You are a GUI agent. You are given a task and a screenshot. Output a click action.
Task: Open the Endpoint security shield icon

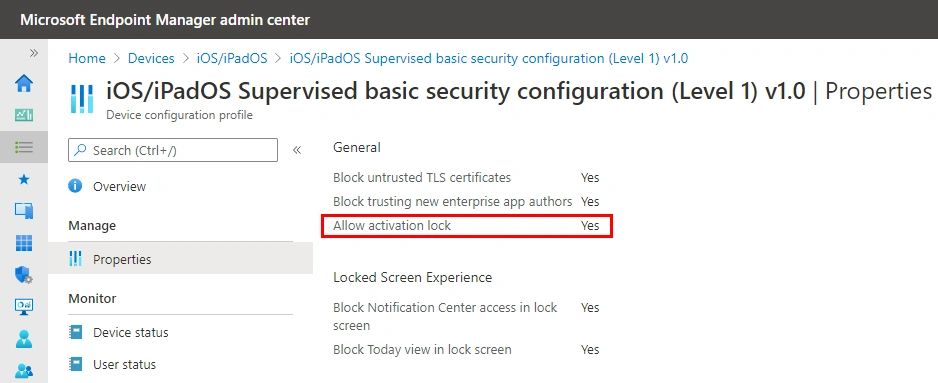24,275
